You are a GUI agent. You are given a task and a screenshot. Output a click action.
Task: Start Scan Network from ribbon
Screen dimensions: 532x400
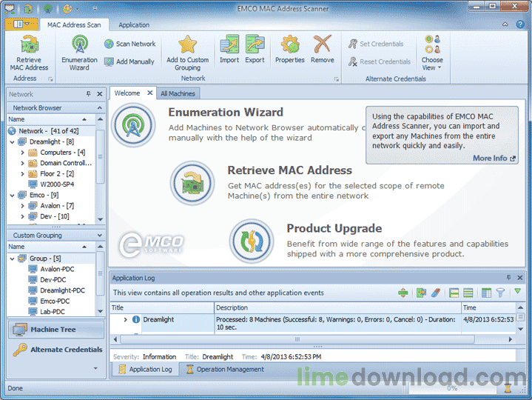click(130, 44)
